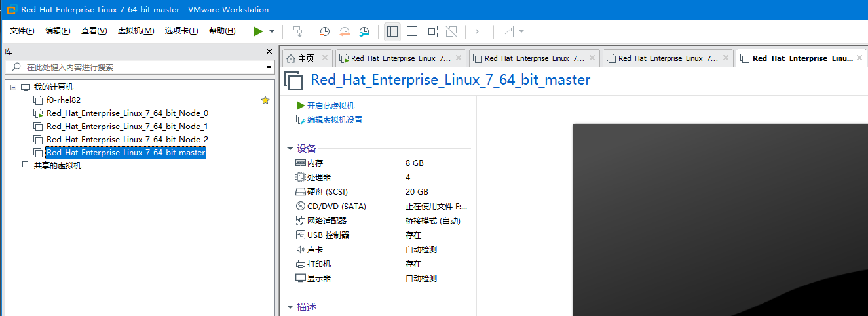Screen dimensions: 868x316
Task: Click the Red_Hat_Enterprise_Linux_7_64_bit_master heading text
Action: pos(450,80)
